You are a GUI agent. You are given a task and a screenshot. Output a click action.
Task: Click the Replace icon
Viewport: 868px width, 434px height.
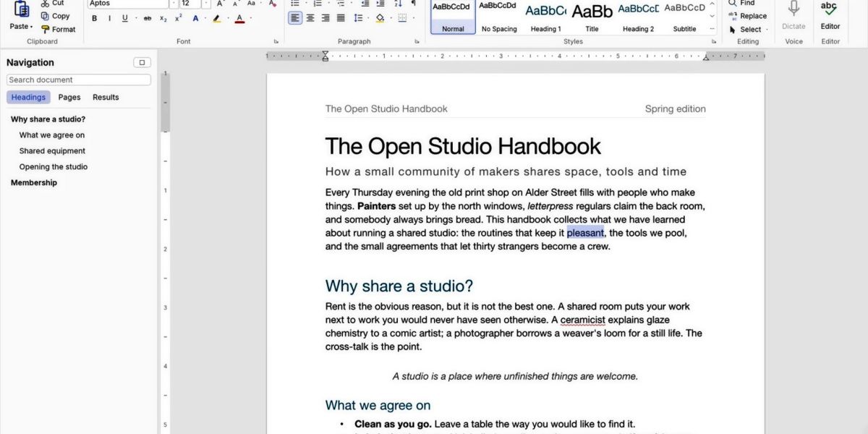(x=732, y=16)
